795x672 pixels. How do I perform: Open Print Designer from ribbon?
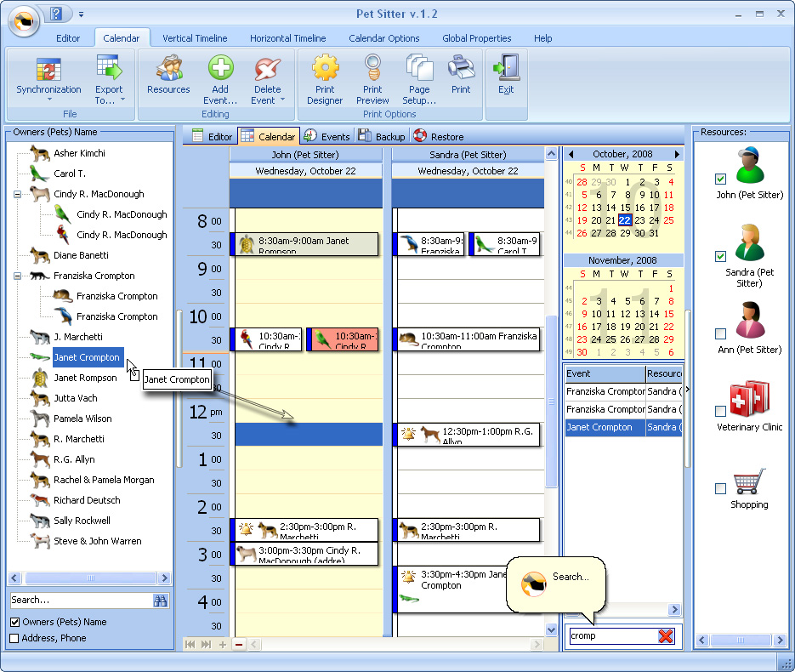point(325,68)
